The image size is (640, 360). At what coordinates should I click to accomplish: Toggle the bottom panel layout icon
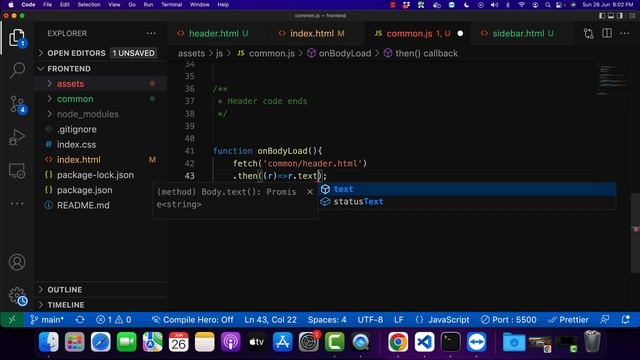tap(611, 16)
